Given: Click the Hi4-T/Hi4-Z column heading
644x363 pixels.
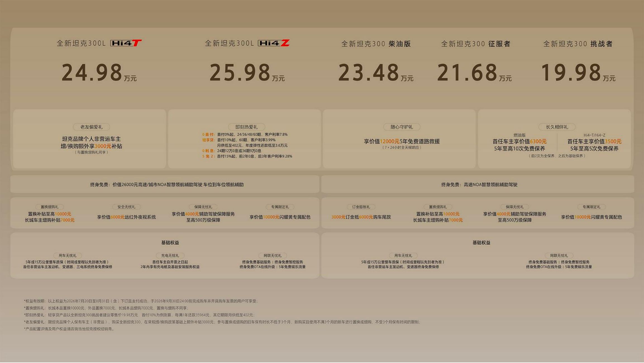Looking at the screenshot, I should 594,135.
